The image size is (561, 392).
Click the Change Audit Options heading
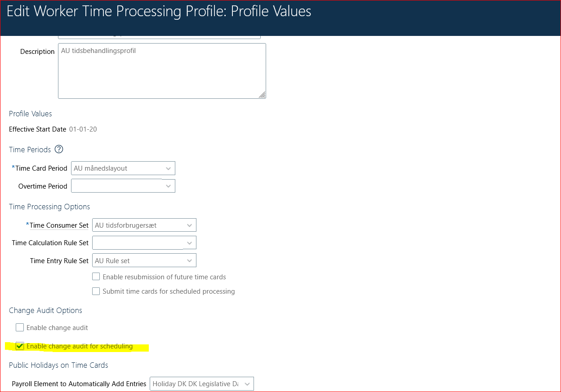click(x=45, y=310)
